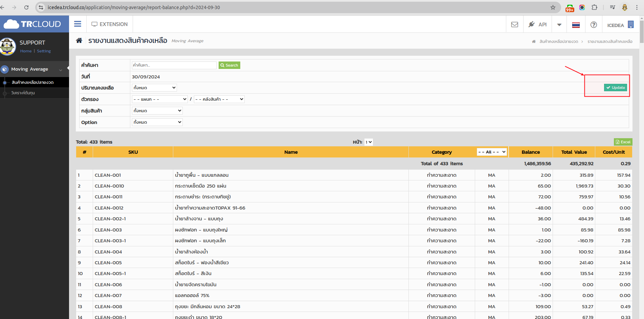Reload the page with browser refresh
This screenshot has height=319, width=644.
click(x=26, y=7)
